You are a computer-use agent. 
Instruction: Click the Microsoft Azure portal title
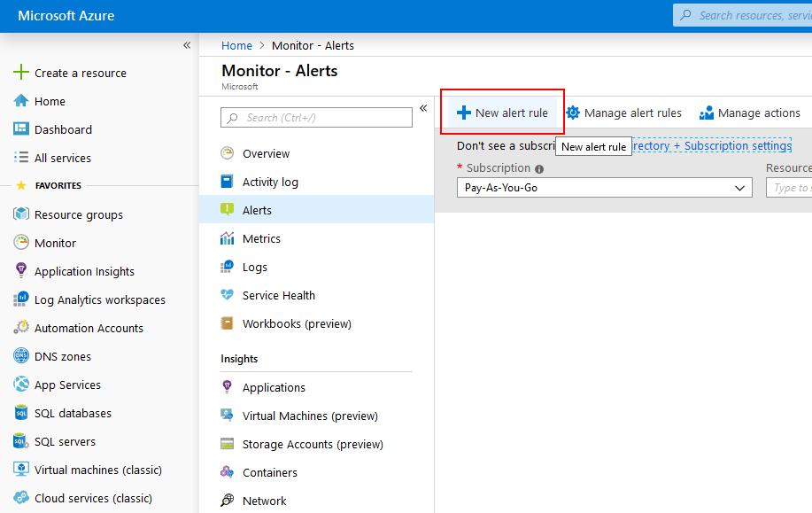(66, 16)
